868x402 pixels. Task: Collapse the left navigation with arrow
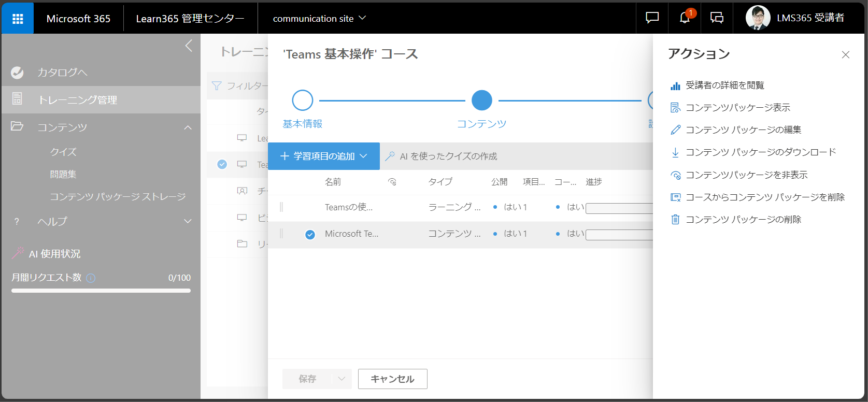(189, 46)
